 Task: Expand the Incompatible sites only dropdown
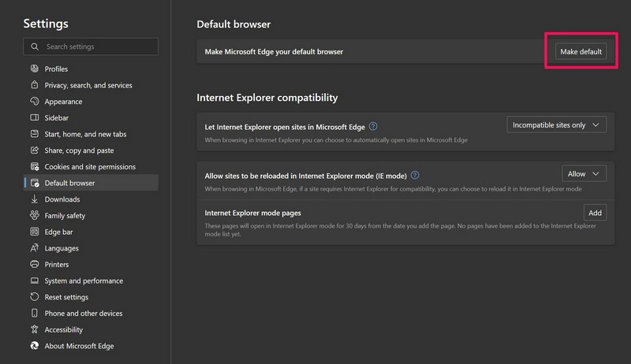tap(556, 125)
